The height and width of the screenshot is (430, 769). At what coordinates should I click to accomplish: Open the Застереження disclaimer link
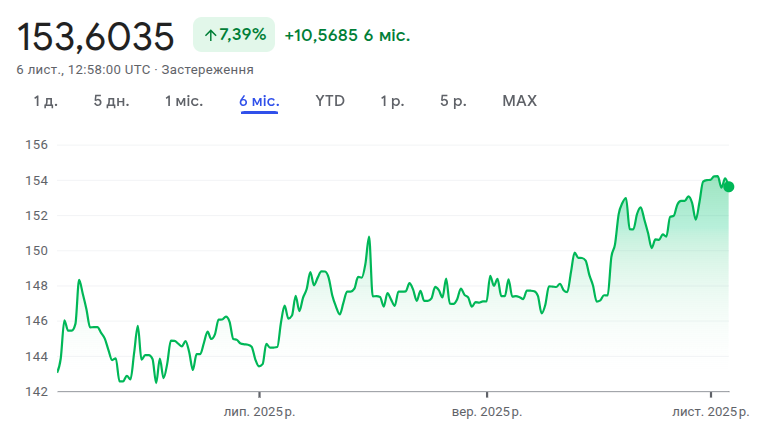point(207,70)
